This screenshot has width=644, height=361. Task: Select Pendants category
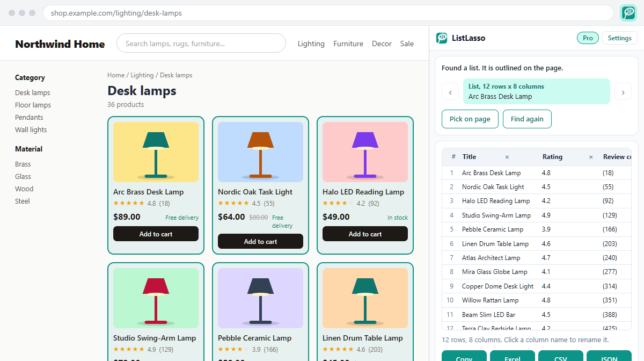point(29,117)
